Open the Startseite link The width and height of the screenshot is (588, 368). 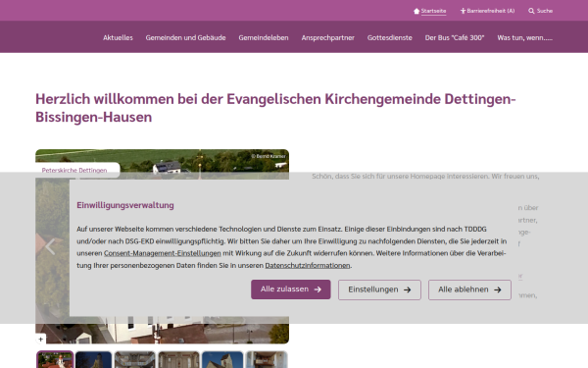coord(433,11)
